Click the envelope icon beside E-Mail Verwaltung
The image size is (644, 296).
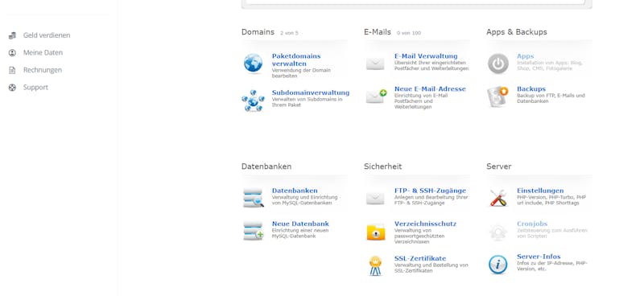tap(375, 64)
